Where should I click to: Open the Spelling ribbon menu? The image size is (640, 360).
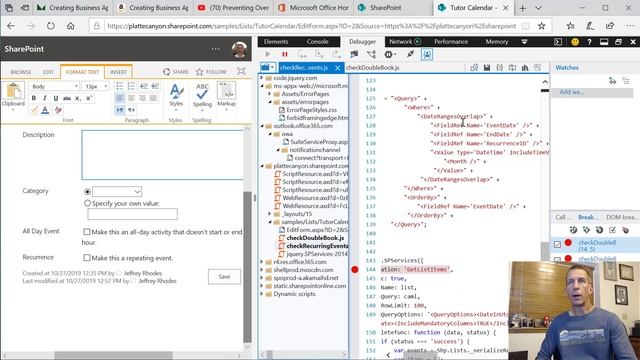point(202,97)
